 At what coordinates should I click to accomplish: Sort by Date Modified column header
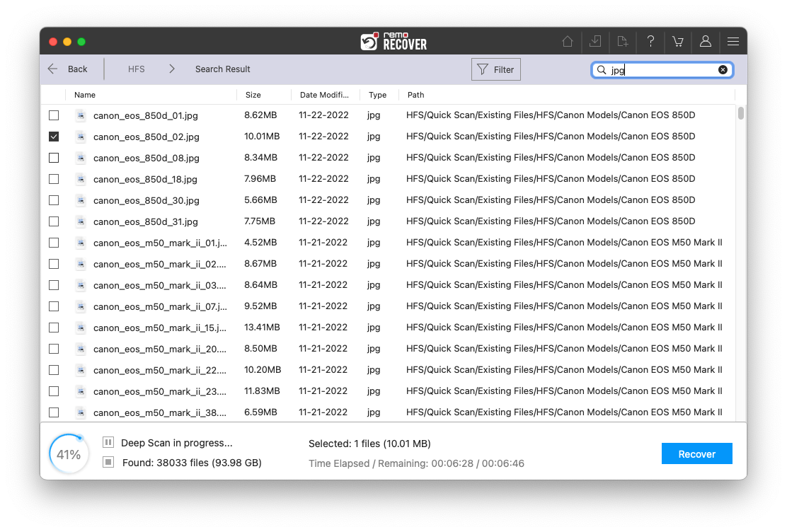tap(324, 95)
